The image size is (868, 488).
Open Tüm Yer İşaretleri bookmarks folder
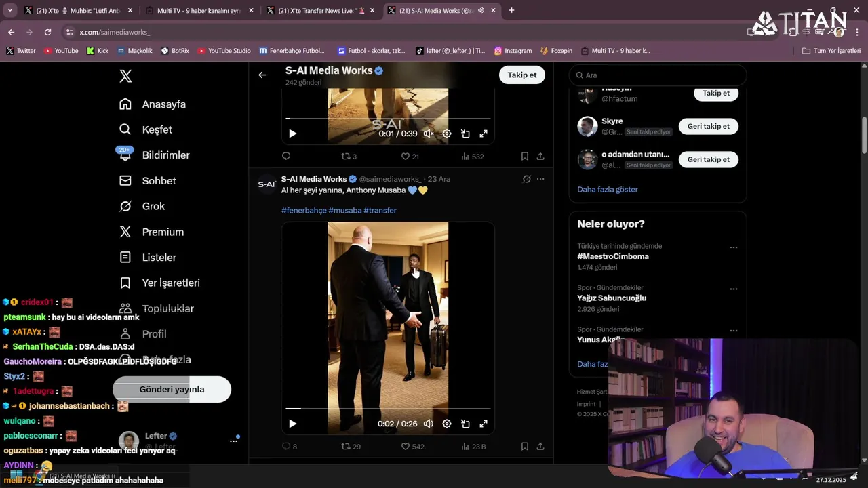[x=831, y=51]
